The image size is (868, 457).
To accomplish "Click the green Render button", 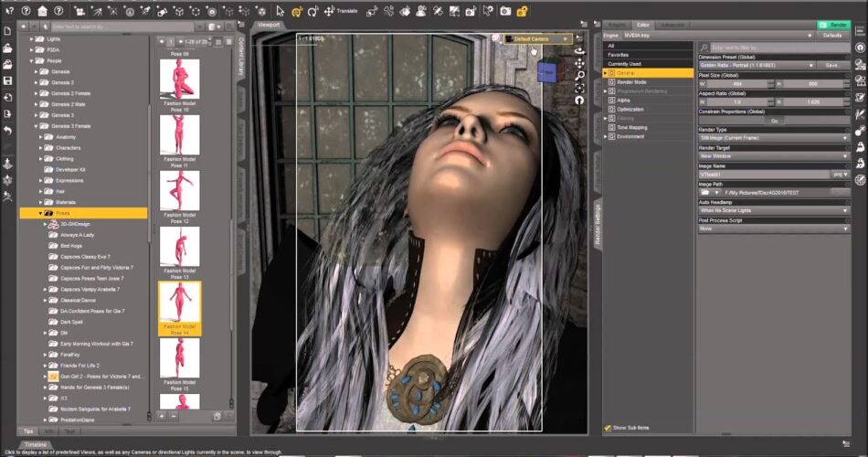I will [x=832, y=25].
